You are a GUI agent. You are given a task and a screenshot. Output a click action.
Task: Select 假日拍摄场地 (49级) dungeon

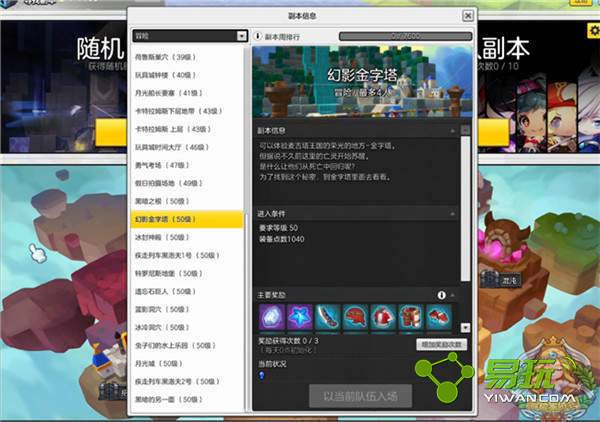click(x=187, y=183)
